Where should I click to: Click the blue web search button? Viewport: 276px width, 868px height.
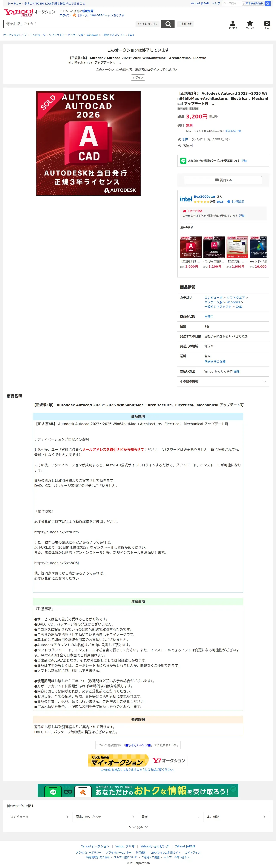268,3
